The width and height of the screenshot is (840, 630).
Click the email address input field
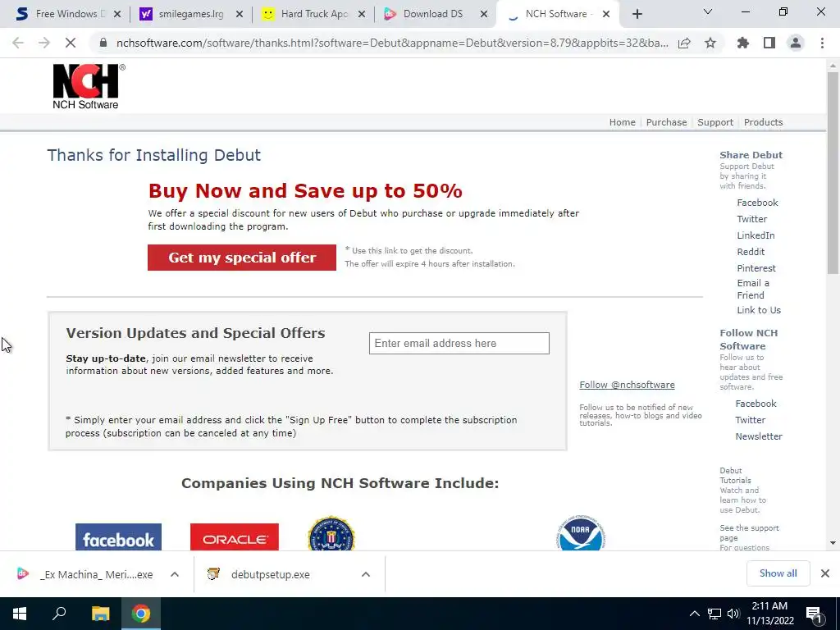point(459,344)
